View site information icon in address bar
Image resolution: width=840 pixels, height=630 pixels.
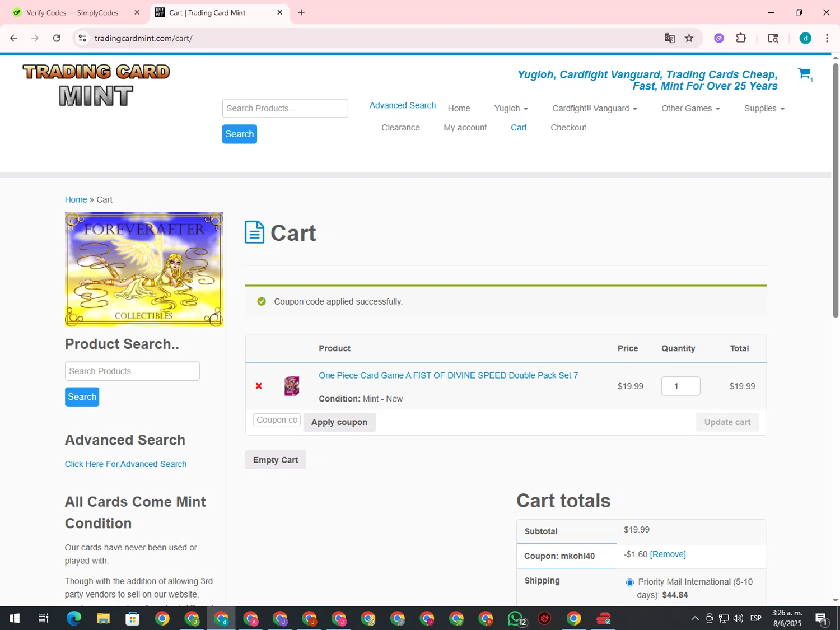tap(82, 38)
